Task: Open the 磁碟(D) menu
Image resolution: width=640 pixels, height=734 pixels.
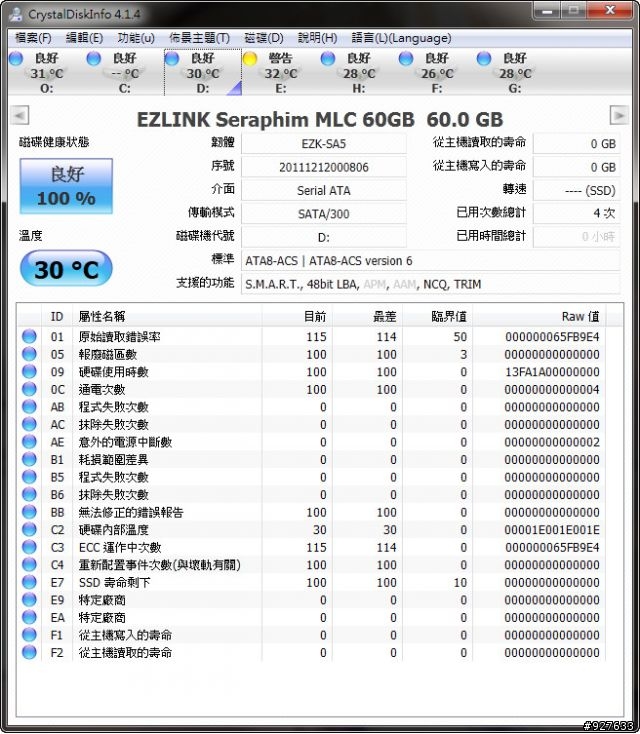Action: [264, 38]
